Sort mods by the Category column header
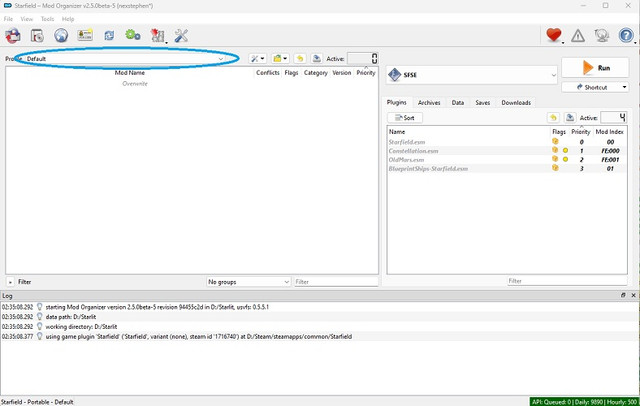 (316, 73)
